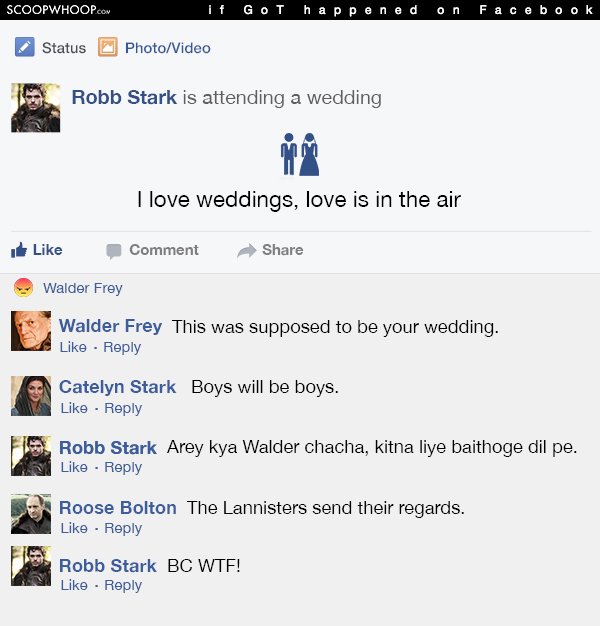Open Roose Bolton's profile name link
Image resolution: width=600 pixels, height=626 pixels.
(x=118, y=508)
